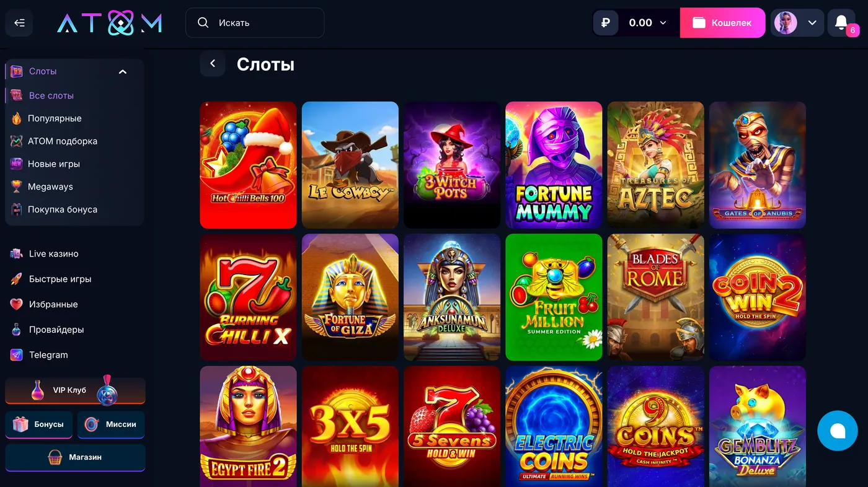
Task: Expand the balance 0.00 dropdown
Action: tap(648, 23)
